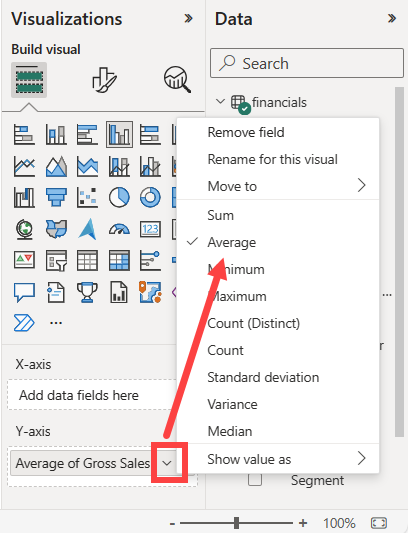Click the Fit to page icon

tap(379, 523)
